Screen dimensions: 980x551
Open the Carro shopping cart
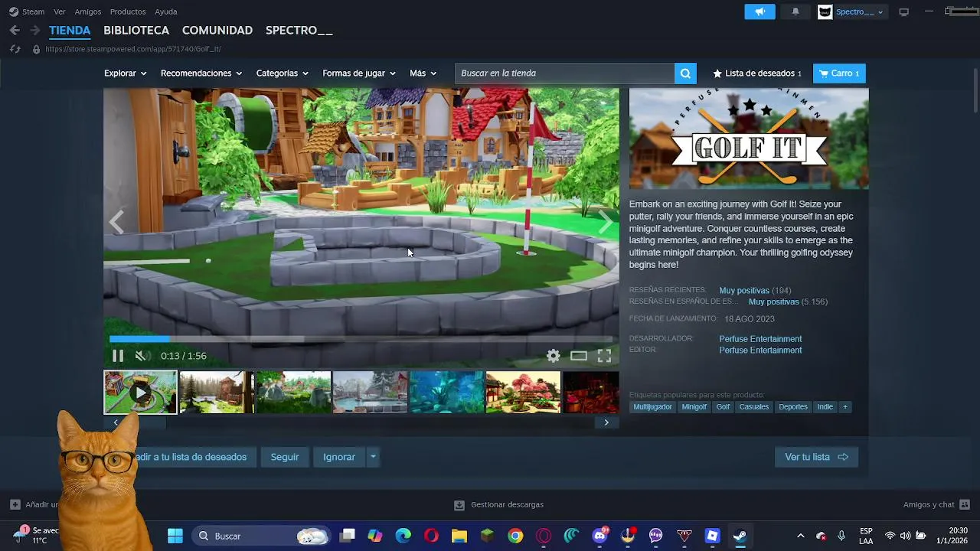pyautogui.click(x=839, y=73)
